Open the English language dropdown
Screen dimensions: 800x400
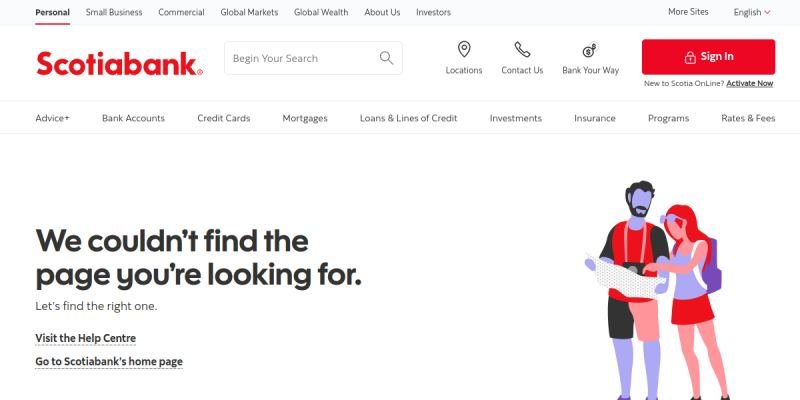click(x=752, y=12)
